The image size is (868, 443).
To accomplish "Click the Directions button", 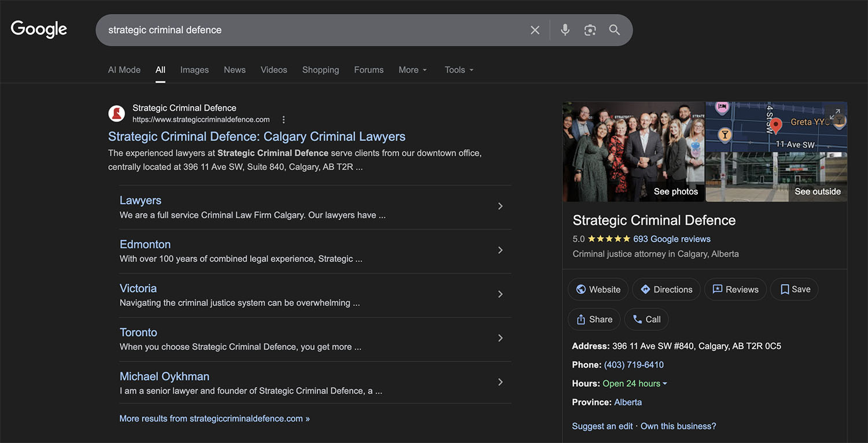I will click(x=666, y=289).
